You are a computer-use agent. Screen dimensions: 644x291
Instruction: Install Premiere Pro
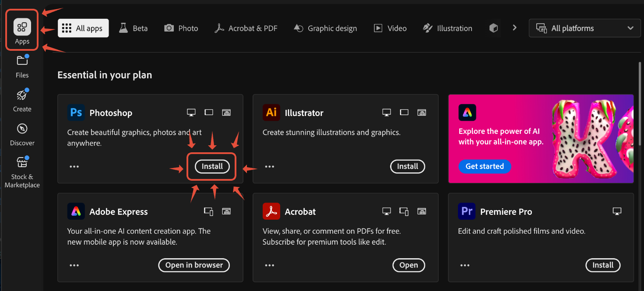tap(603, 265)
